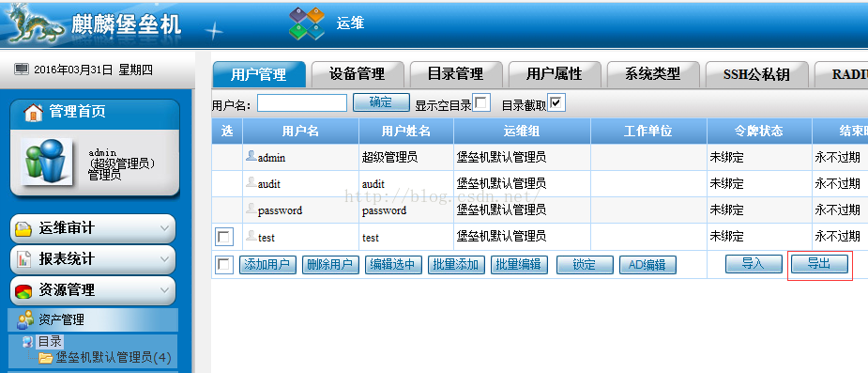The width and height of the screenshot is (868, 373).
Task: Click the 用户姓名 column header
Action: pyautogui.click(x=406, y=132)
